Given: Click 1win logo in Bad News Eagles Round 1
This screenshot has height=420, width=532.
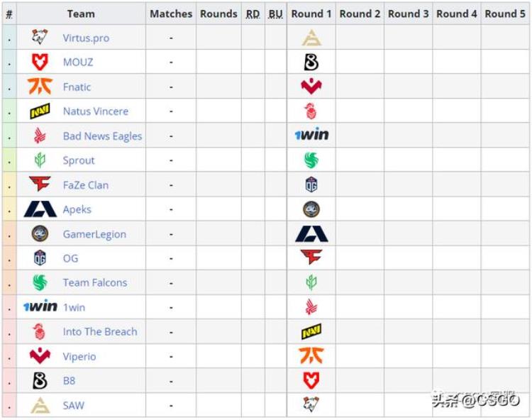Looking at the screenshot, I should point(311,135).
